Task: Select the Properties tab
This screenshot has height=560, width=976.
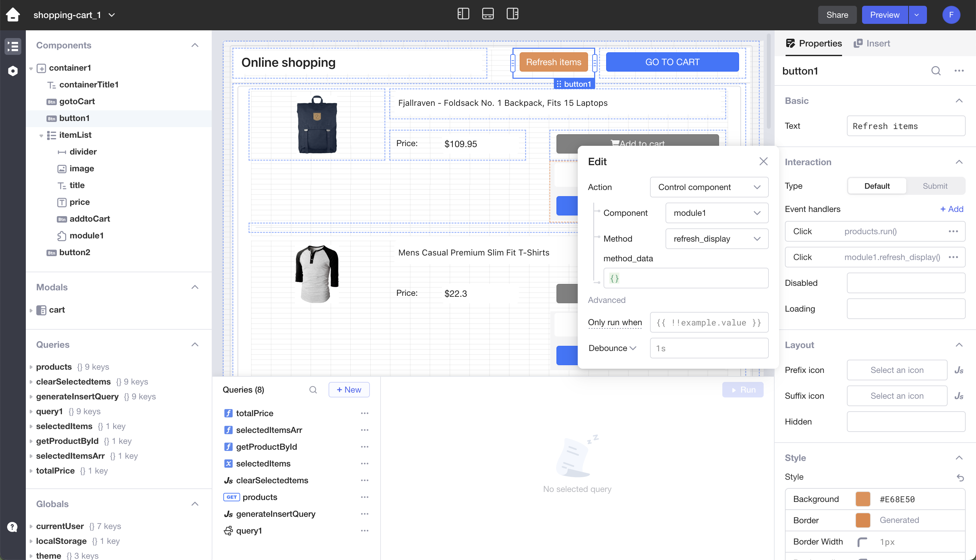Action: pos(814,44)
